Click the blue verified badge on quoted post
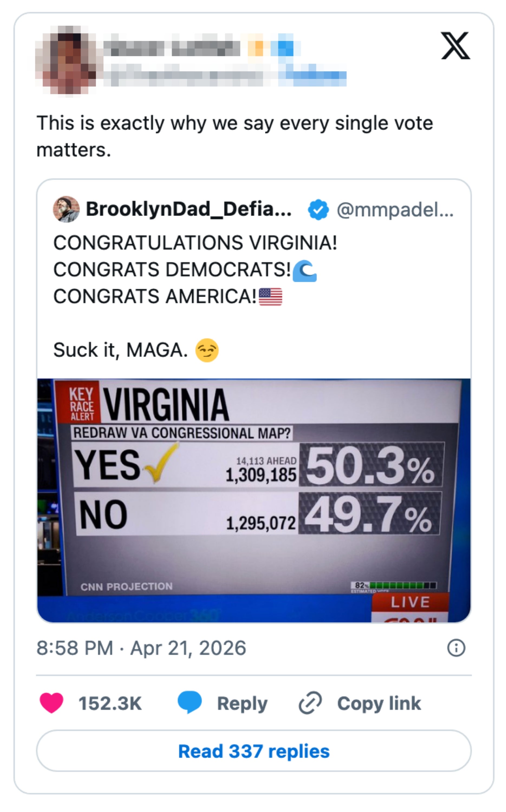This screenshot has height=812, width=506. [x=318, y=210]
